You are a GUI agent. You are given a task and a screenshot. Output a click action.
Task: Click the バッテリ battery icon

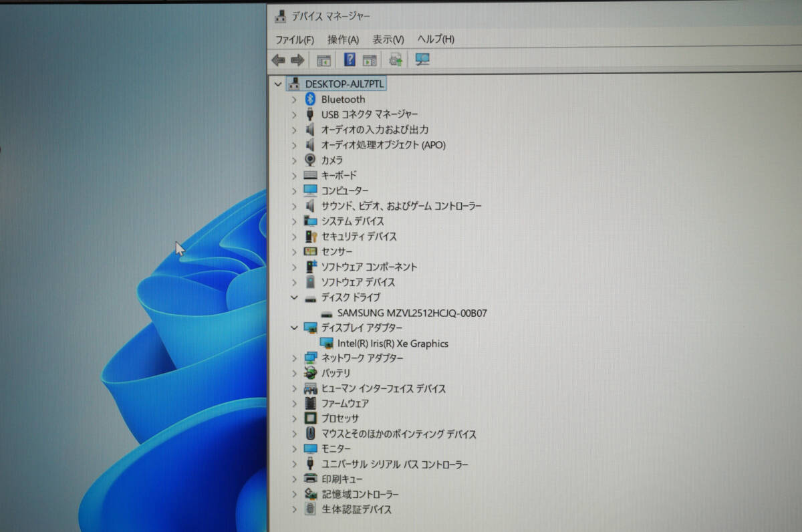pyautogui.click(x=310, y=373)
